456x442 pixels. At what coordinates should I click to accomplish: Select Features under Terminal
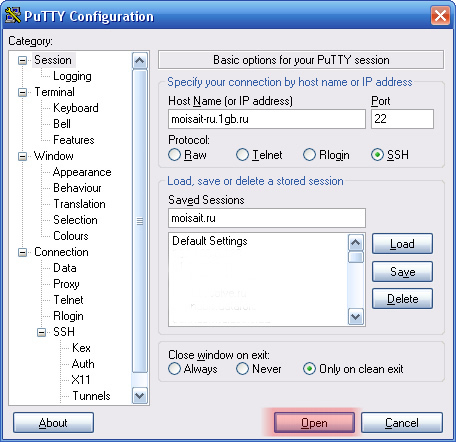[x=74, y=140]
